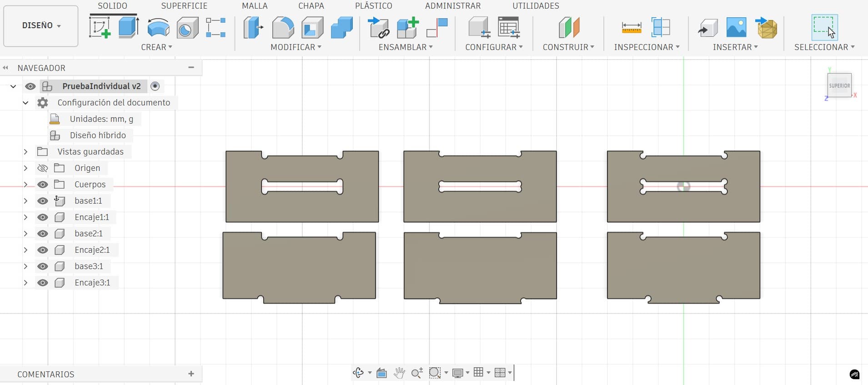Screen dimensions: 868x385
Task: Show the hidden Origen folder
Action: (x=42, y=168)
